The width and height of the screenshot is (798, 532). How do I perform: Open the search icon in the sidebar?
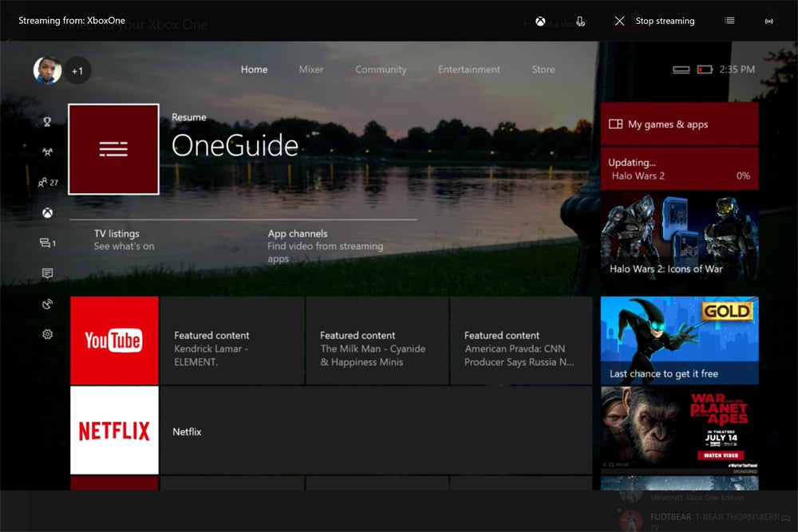coord(47,152)
